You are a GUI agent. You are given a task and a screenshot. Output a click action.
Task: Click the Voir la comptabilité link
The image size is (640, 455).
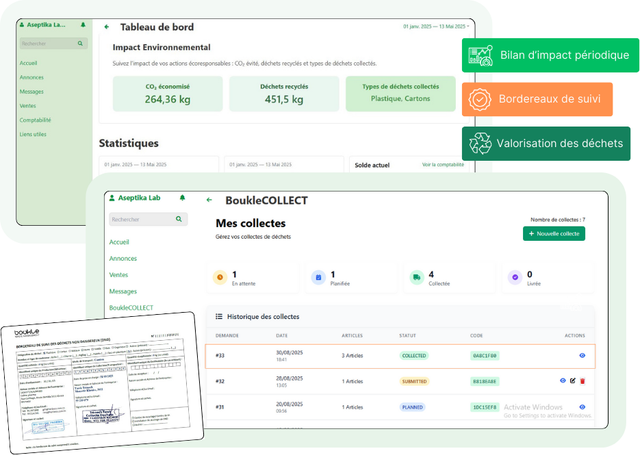pyautogui.click(x=443, y=165)
